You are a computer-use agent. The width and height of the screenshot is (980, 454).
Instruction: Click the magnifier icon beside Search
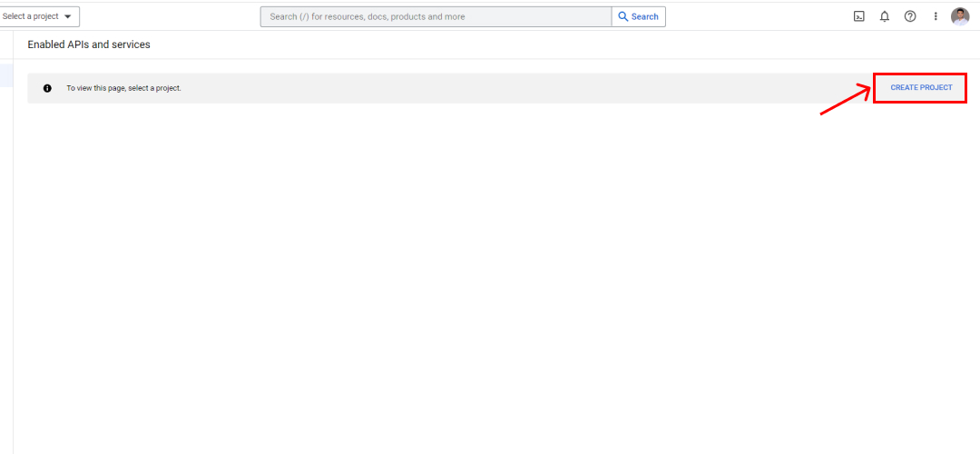tap(623, 16)
